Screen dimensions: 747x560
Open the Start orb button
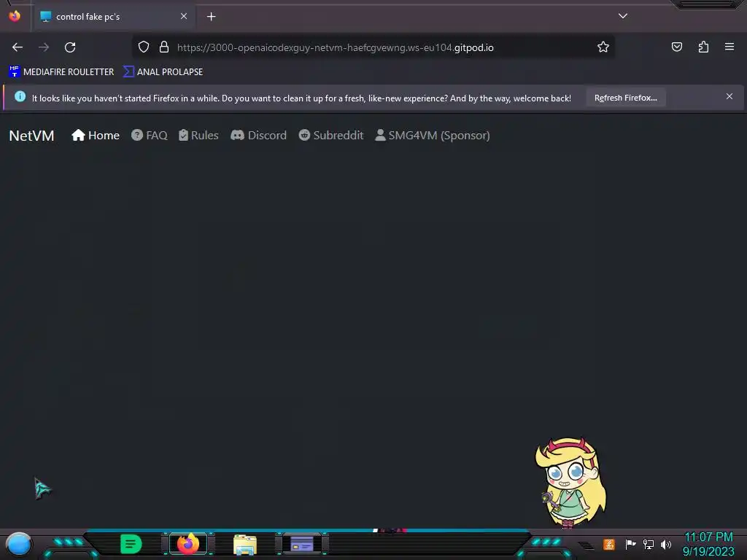coord(19,545)
